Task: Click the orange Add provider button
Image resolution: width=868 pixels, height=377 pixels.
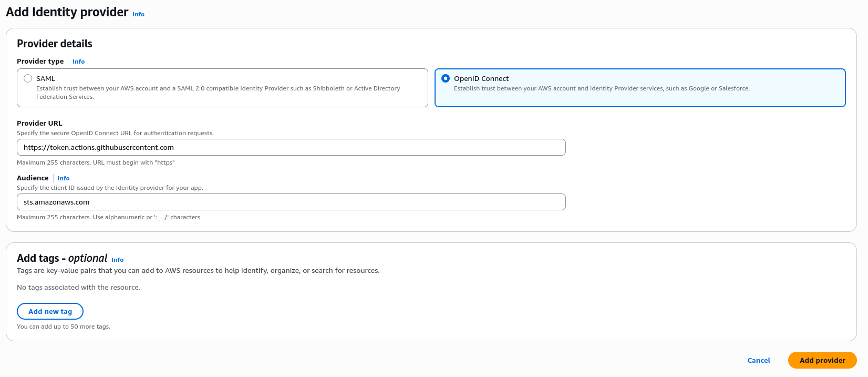Action: click(x=822, y=360)
